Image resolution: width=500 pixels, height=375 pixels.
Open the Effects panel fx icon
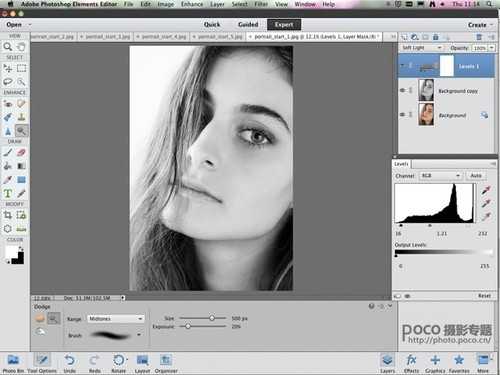[x=411, y=363]
